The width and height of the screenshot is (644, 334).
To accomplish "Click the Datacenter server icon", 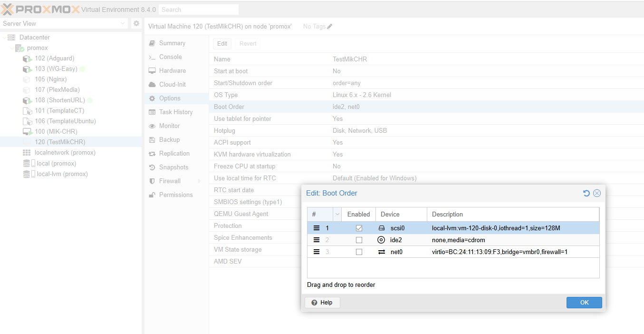I will click(11, 37).
